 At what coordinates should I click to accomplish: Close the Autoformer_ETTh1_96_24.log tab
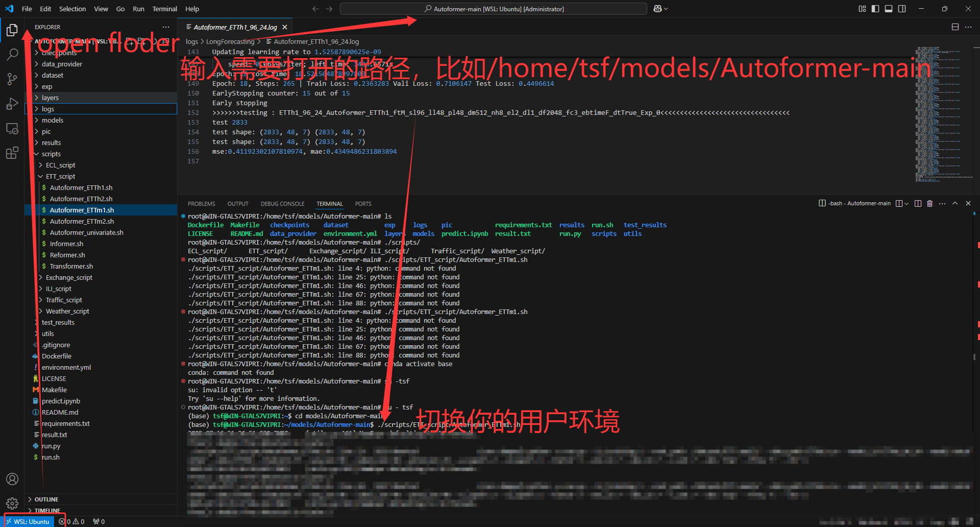[x=285, y=27]
